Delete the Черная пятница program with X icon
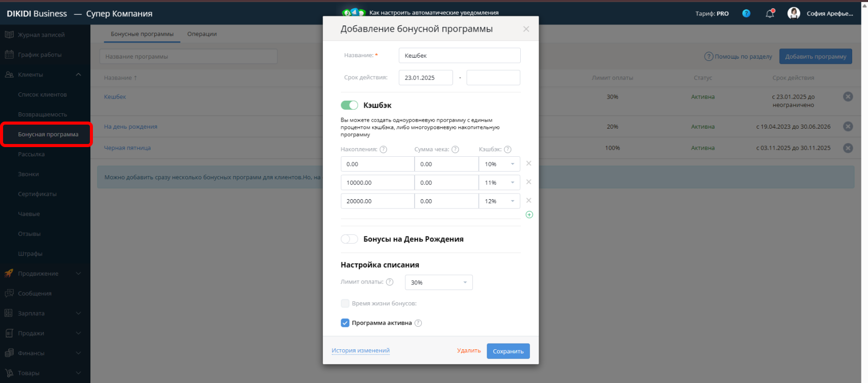 (848, 148)
